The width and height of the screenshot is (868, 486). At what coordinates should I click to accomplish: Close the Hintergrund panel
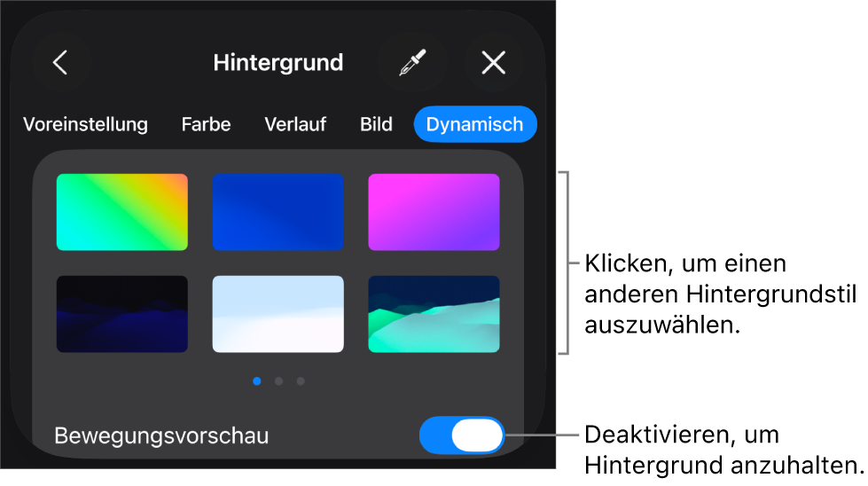point(493,63)
